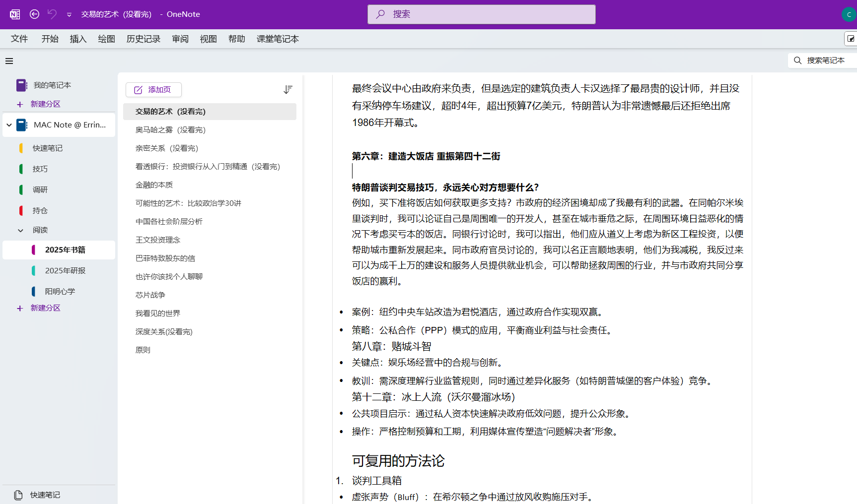Click the back arrow in title bar
857x504 pixels.
[x=34, y=14]
